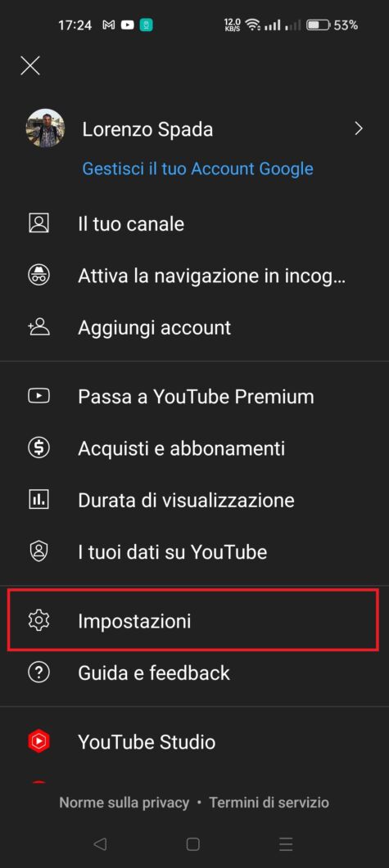Open Termini di servizio link

pos(269,802)
